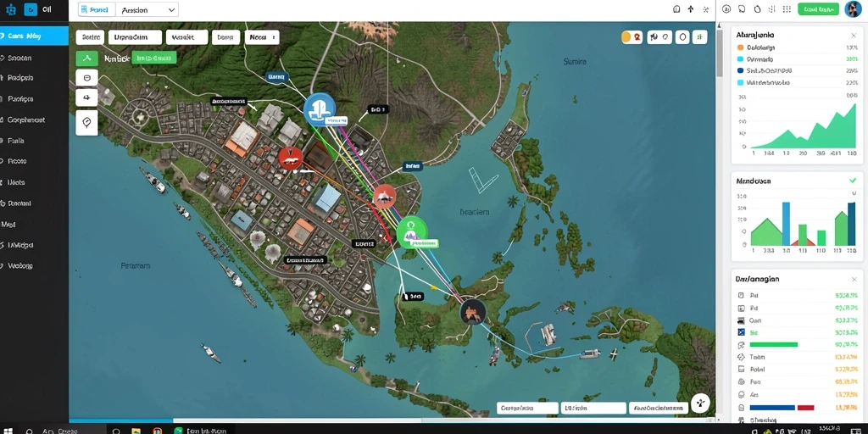
Task: Open the Panel button in header
Action: pyautogui.click(x=97, y=9)
